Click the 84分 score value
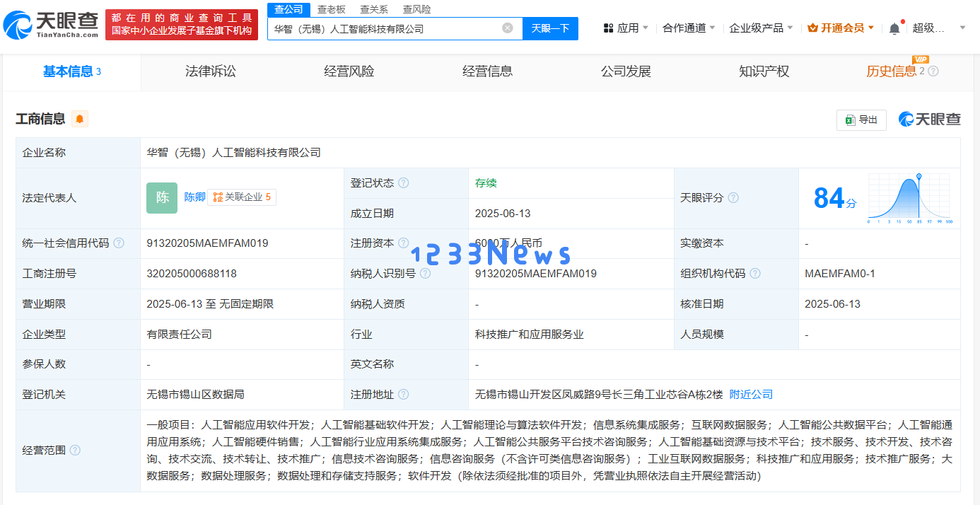The image size is (980, 505). (x=834, y=199)
